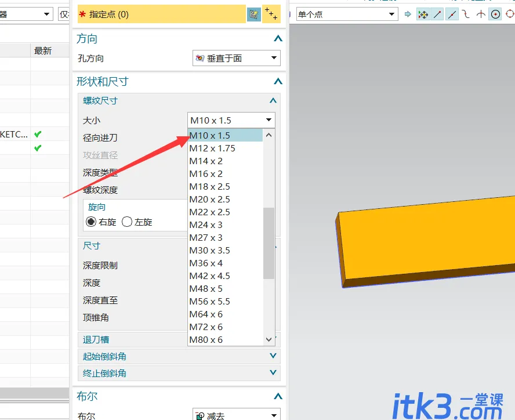Image resolution: width=515 pixels, height=420 pixels.
Task: Pick the M48 x 5 thread size
Action: coord(225,288)
